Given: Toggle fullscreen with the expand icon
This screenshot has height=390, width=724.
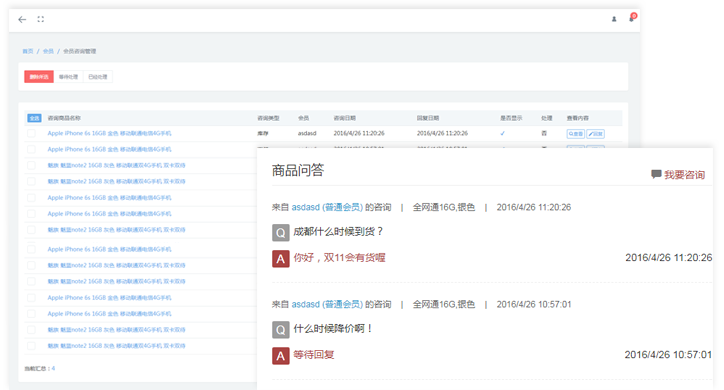Looking at the screenshot, I should pos(41,19).
